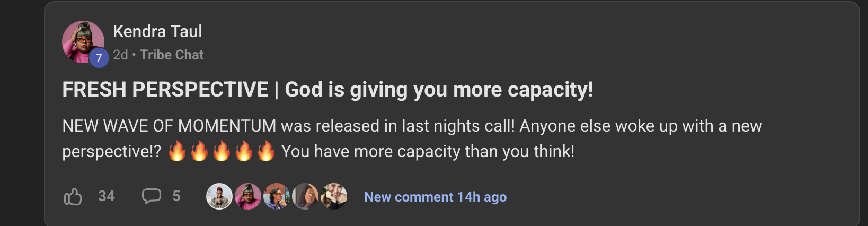This screenshot has width=868, height=226.
Task: Open the FRESH PERSPECTIVE post title
Action: [x=327, y=90]
